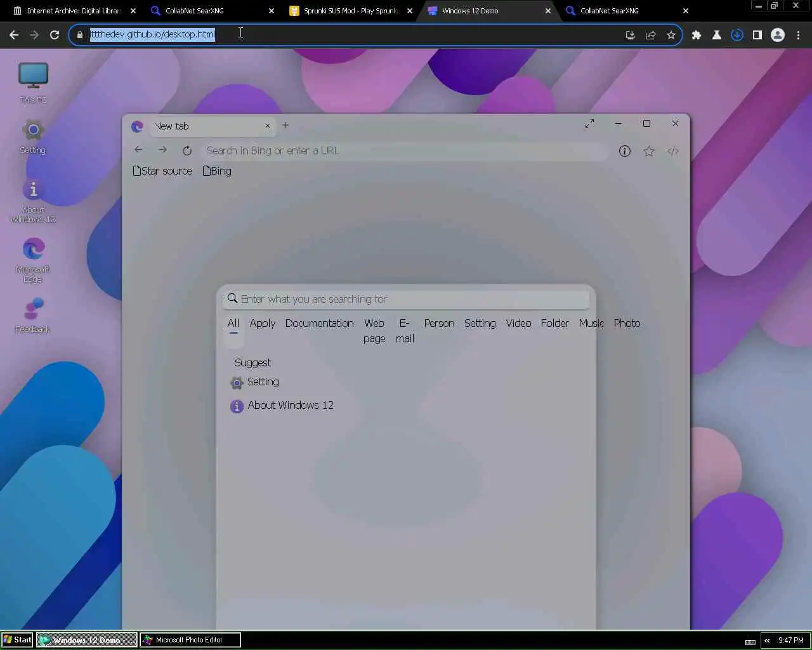Select the Apply search filter
Screen dimensions: 812x650
262,323
